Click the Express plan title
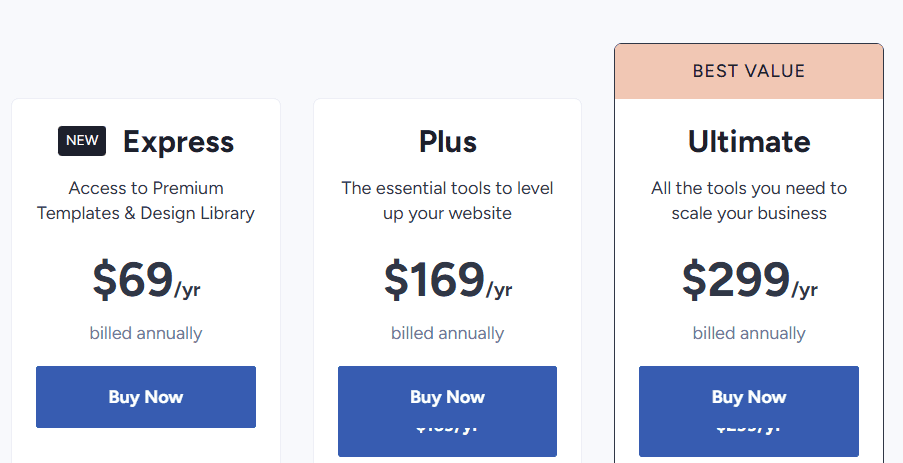Viewport: 903px width, 463px height. [x=179, y=141]
